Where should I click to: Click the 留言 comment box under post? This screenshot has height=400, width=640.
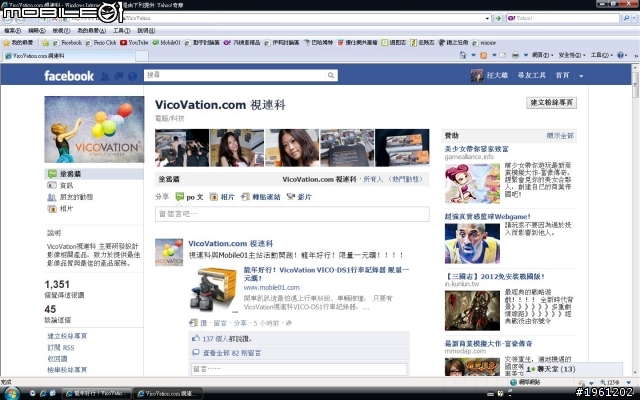[x=299, y=369]
